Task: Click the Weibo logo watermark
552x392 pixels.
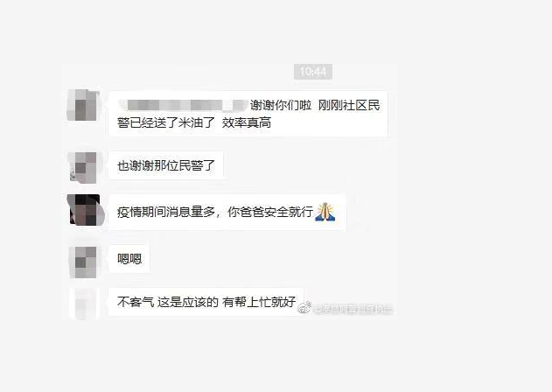Action: (304, 307)
